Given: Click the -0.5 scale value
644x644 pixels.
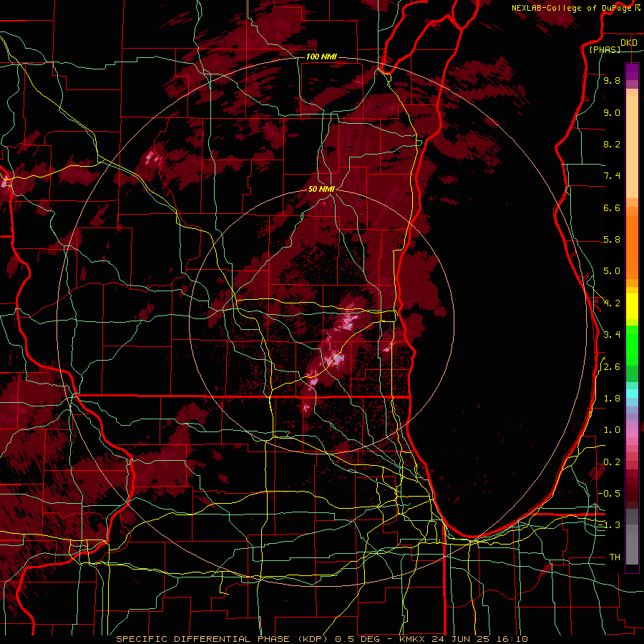Looking at the screenshot, I should pyautogui.click(x=610, y=494).
